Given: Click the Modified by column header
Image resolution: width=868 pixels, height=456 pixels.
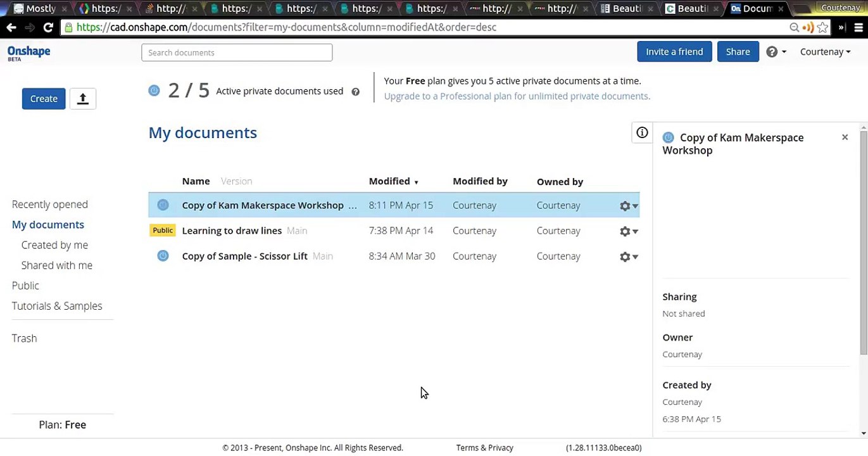Looking at the screenshot, I should coord(480,181).
